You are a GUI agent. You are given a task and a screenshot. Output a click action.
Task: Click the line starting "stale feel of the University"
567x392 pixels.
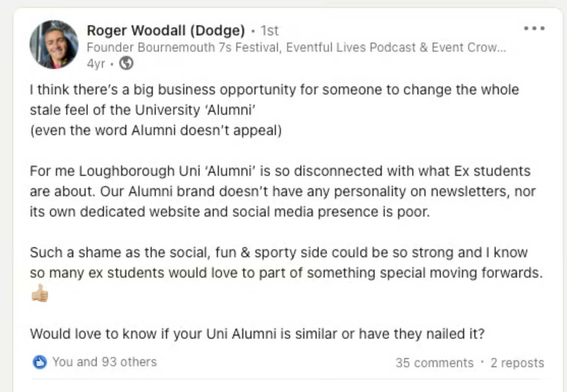[143, 110]
